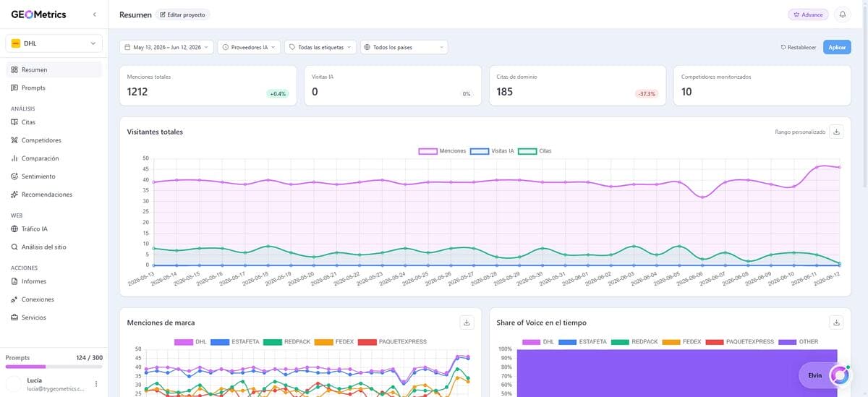Click the Visitas IA 0% badge

[x=467, y=94]
